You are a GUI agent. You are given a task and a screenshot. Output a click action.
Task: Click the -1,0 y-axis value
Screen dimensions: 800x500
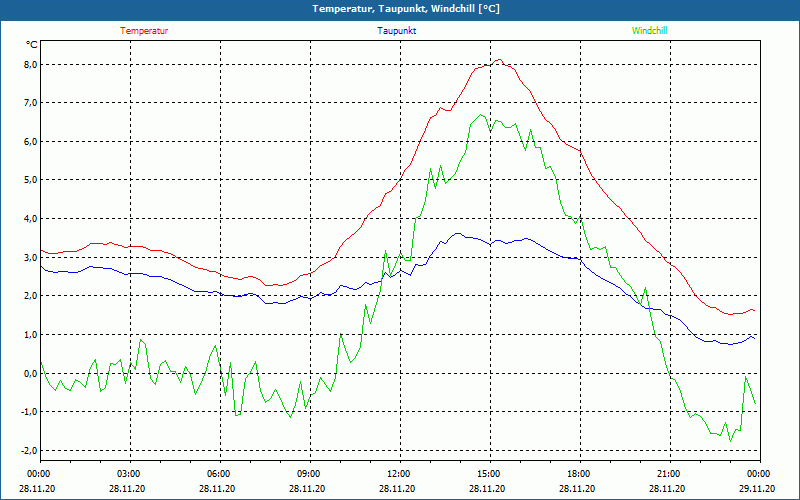click(x=29, y=411)
